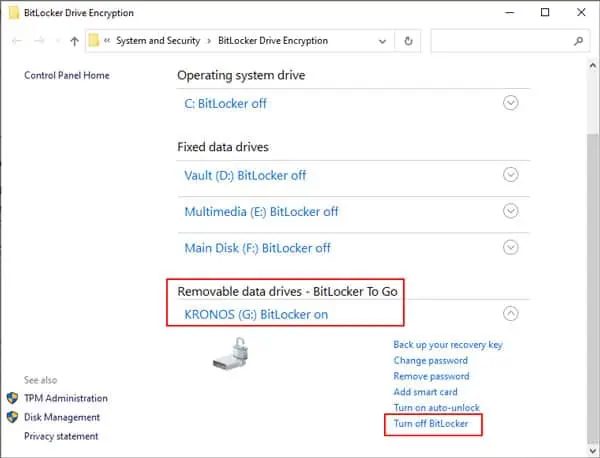The height and width of the screenshot is (458, 600).
Task: Click the Recent locations dropdown arrow
Action: click(57, 41)
